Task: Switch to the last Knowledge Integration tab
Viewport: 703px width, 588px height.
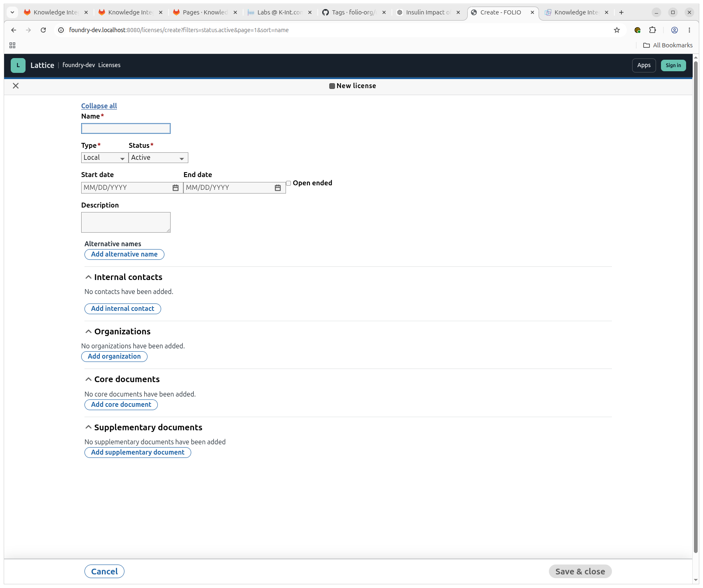Action: click(576, 12)
